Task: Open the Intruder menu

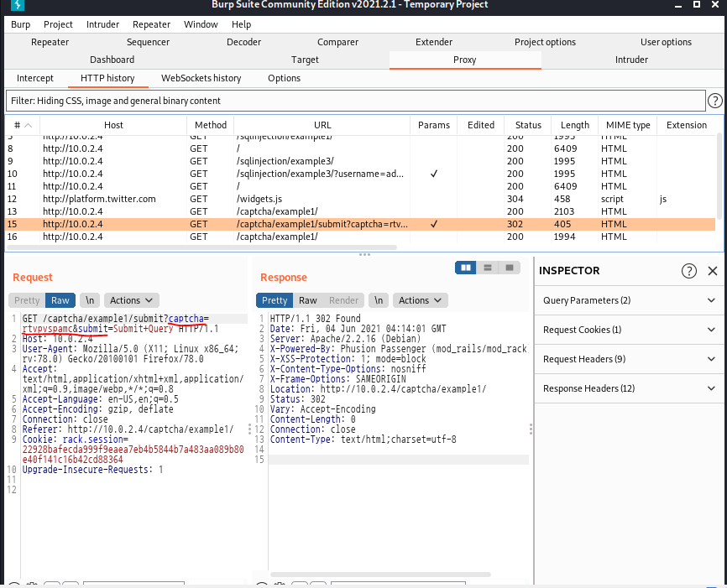Action: click(102, 24)
